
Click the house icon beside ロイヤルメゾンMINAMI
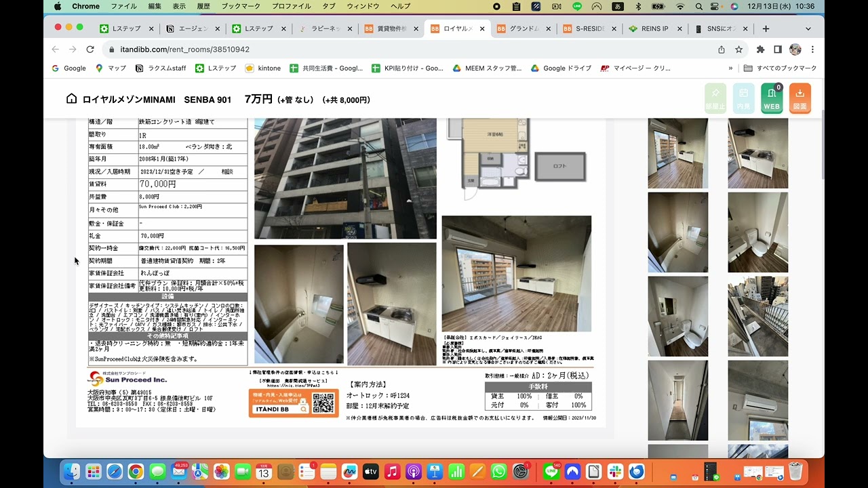pos(71,99)
